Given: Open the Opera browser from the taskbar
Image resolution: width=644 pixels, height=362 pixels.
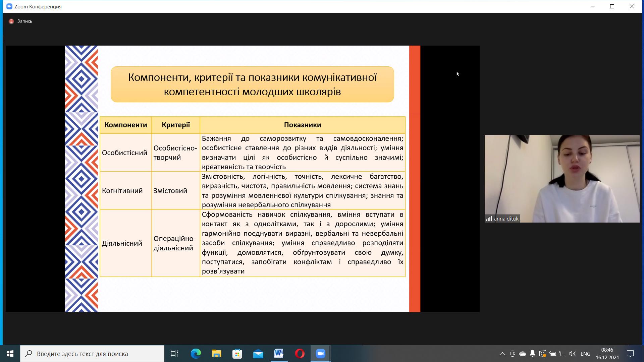Looking at the screenshot, I should 300,354.
